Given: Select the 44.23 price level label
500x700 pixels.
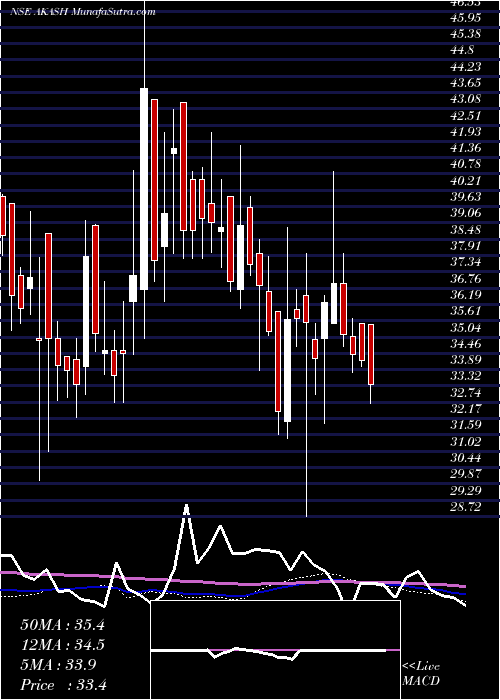Looking at the screenshot, I should (x=464, y=67).
